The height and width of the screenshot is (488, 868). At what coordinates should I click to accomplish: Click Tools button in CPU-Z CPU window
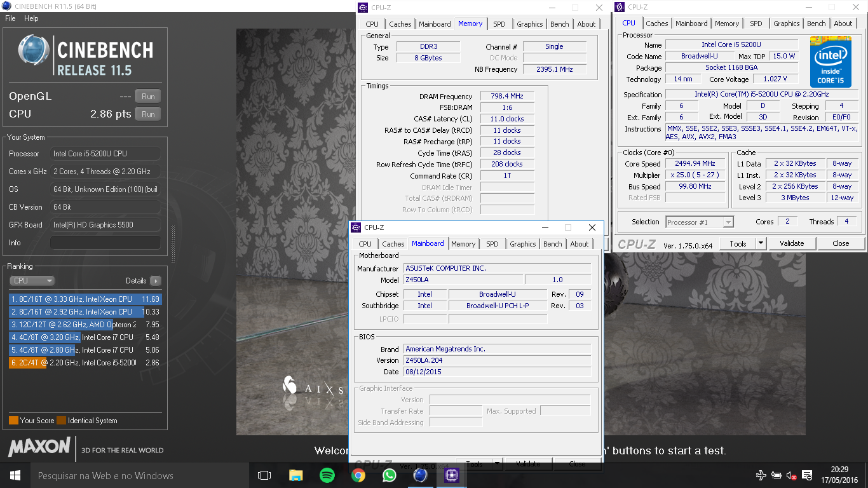point(738,243)
